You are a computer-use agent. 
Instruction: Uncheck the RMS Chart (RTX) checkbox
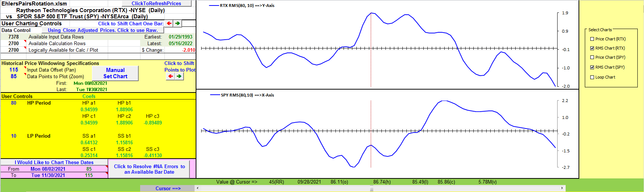pyautogui.click(x=592, y=48)
